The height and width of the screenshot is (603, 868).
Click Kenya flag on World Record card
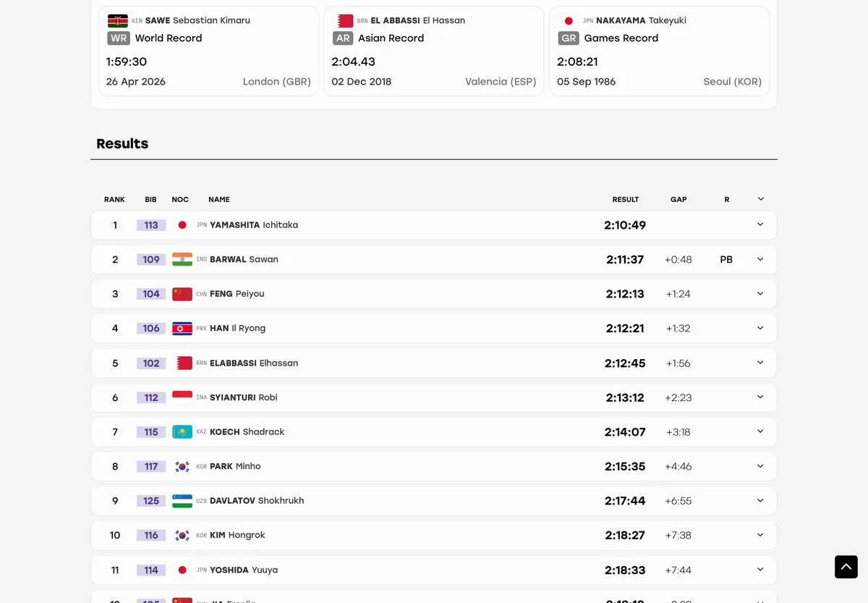point(118,21)
